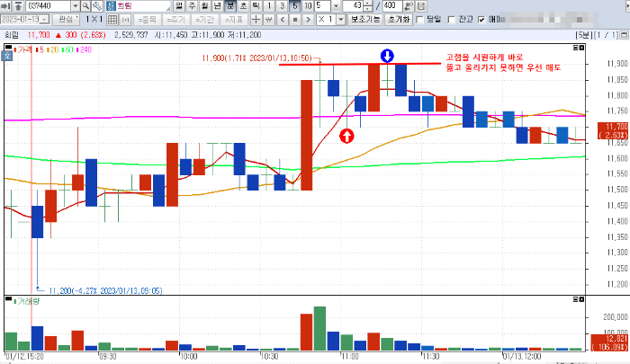Enable the crosshair cursor tool
The width and height of the screenshot is (630, 364).
(x=256, y=19)
